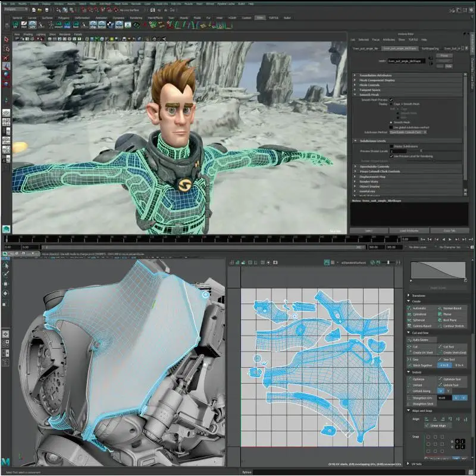The image size is (476, 476).
Task: Expand the Mesh Component Display section
Action: [x=408, y=80]
